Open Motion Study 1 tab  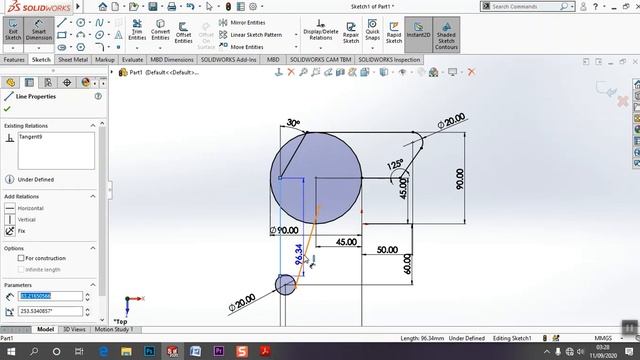[114, 329]
